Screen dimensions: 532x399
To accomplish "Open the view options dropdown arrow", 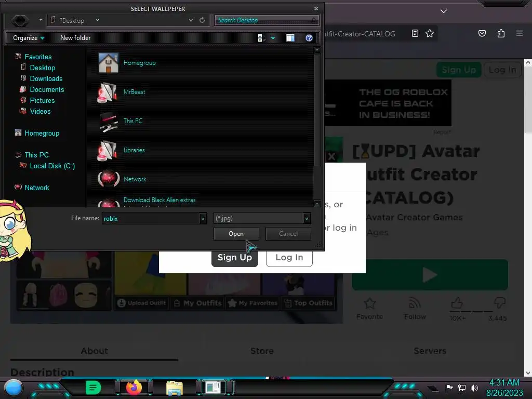I will click(x=273, y=38).
